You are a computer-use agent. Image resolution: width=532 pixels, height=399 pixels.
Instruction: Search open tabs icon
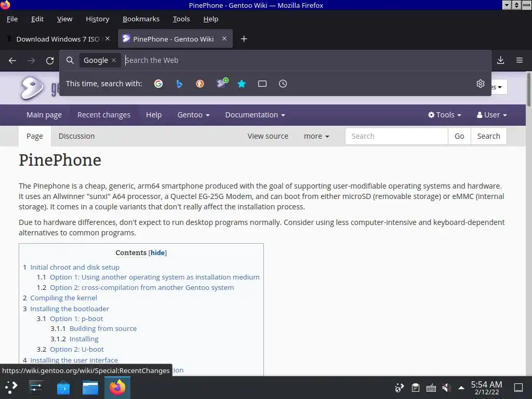[262, 84]
